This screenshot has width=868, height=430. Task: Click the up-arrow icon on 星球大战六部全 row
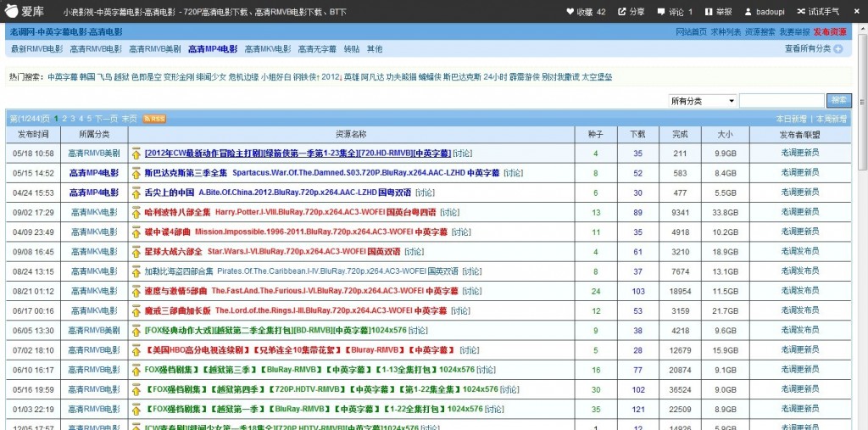tap(136, 252)
